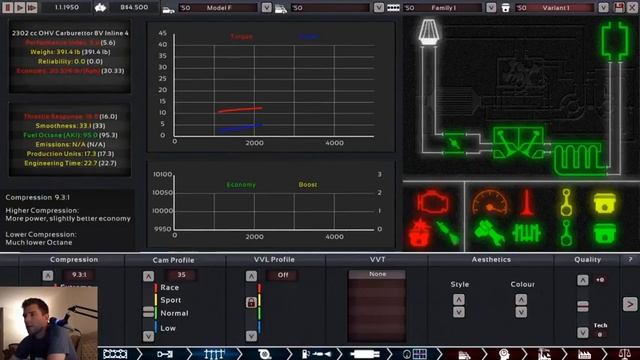Image resolution: width=640 pixels, height=360 pixels.
Task: Click the car model icon in top bar
Action: click(169, 9)
